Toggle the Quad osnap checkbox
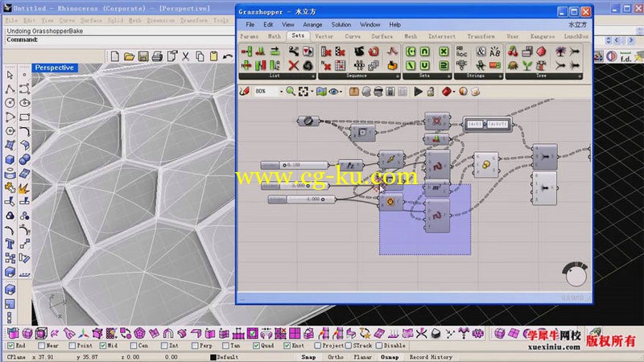The image size is (644, 362). [256, 346]
